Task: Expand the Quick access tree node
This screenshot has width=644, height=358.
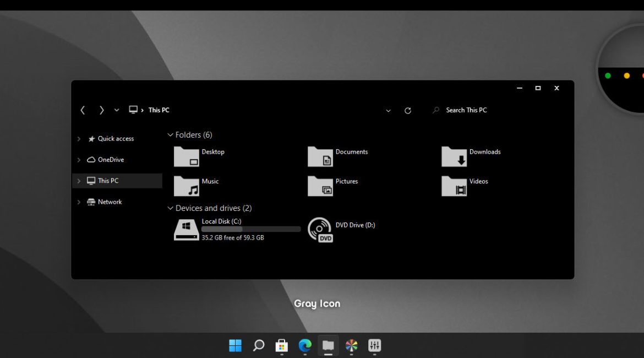Action: (x=79, y=139)
